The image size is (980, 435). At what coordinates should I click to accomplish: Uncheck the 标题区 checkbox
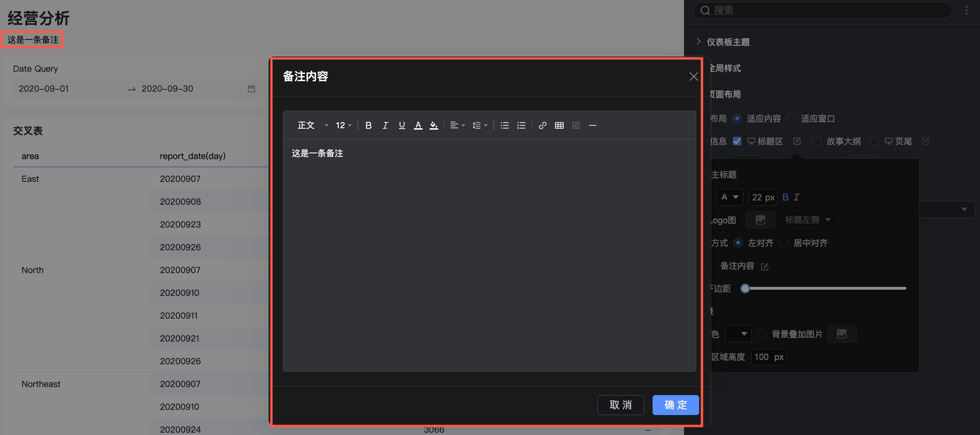tap(737, 141)
